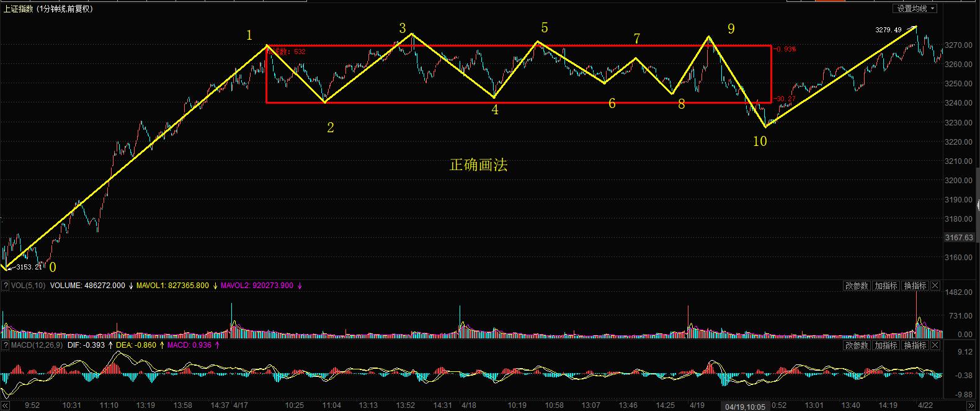This screenshot has width=980, height=411.
Task: Click 换指标 in the MACD panel
Action: tap(915, 345)
